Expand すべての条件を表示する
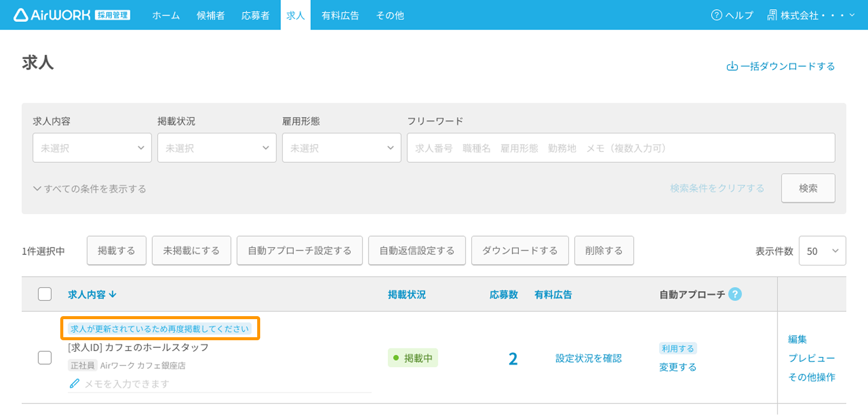This screenshot has width=868, height=415. pyautogui.click(x=89, y=189)
